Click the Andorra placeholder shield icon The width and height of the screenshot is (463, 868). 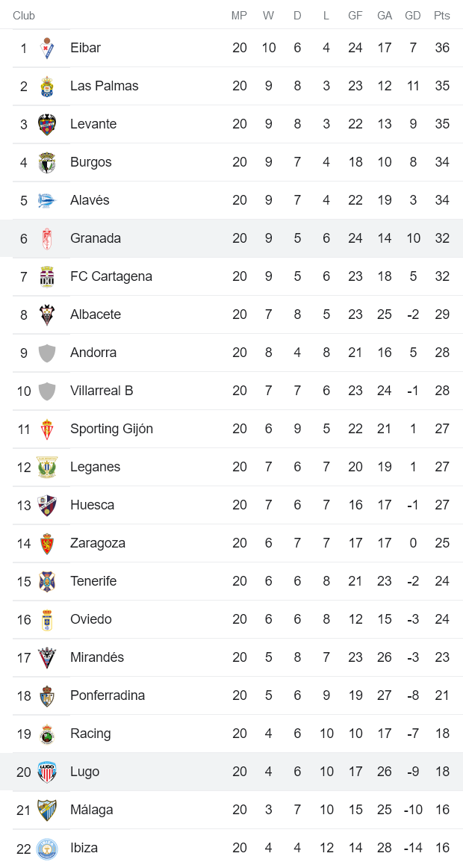[x=46, y=352]
